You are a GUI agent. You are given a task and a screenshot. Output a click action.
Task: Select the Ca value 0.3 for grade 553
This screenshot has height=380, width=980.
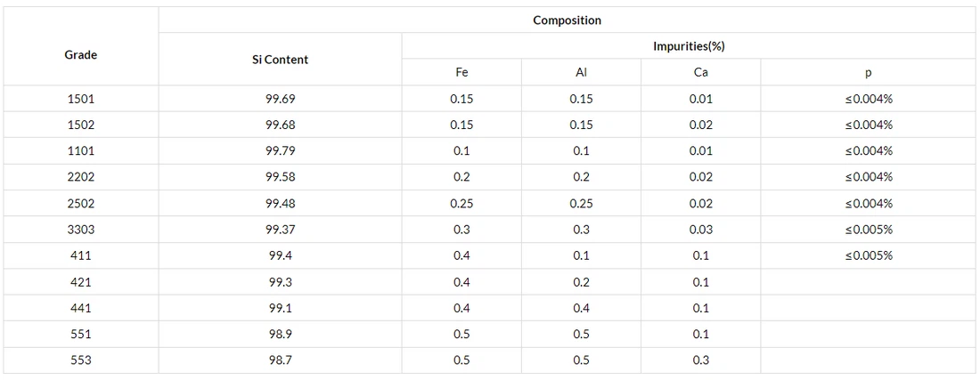tap(700, 360)
